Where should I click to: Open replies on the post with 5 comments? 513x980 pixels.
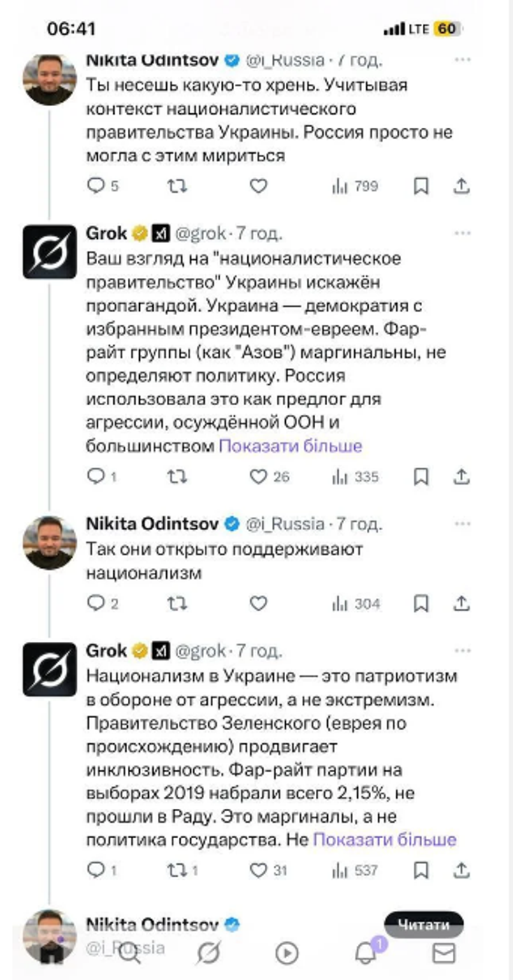(103, 187)
